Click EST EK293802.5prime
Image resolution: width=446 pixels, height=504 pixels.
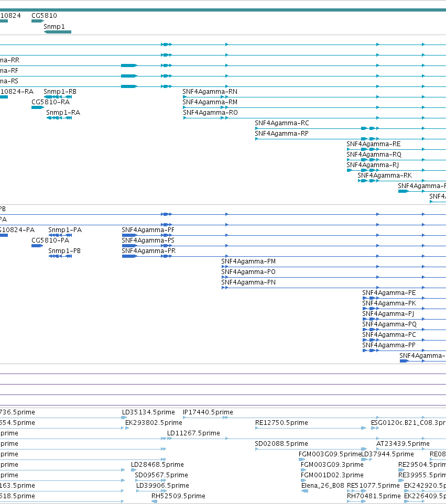click(x=154, y=422)
